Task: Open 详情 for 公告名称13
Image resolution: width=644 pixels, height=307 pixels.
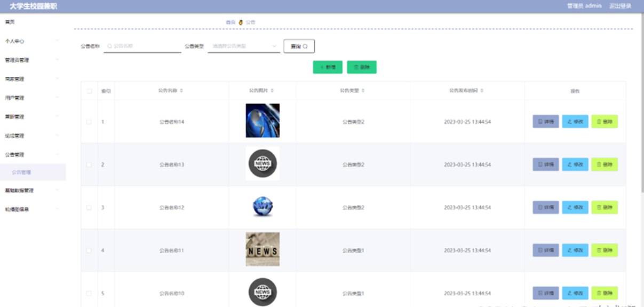Action: coord(546,164)
